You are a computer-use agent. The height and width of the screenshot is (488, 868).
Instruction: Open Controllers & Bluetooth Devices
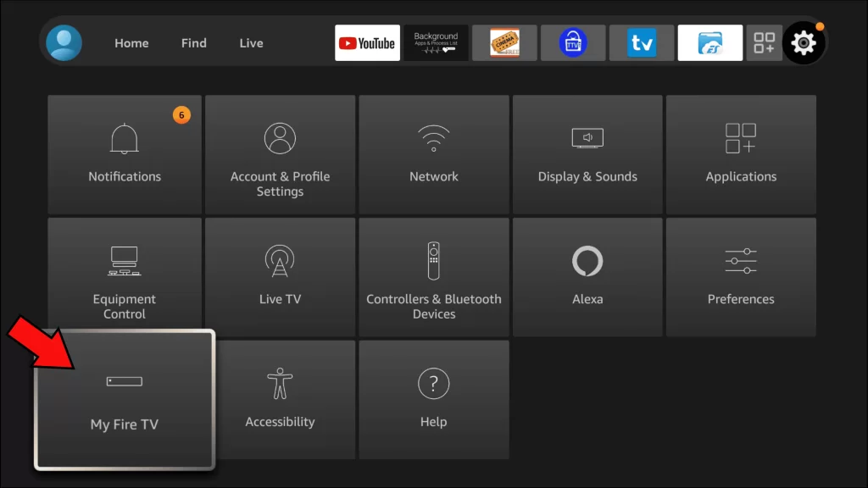(434, 277)
